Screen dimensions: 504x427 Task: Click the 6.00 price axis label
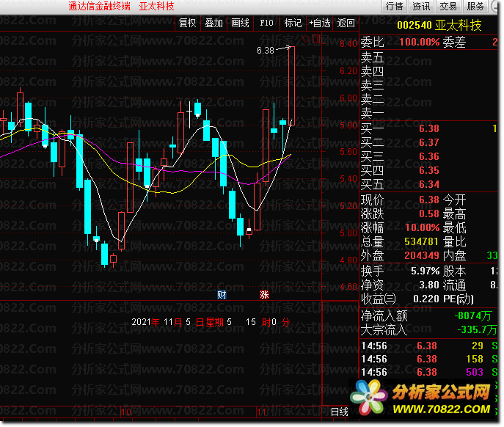[348, 98]
